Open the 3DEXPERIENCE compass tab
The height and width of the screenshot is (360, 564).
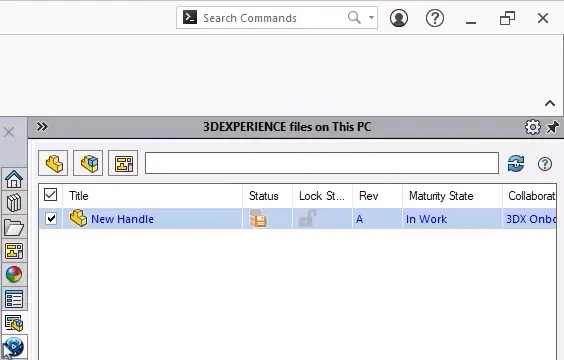tap(14, 347)
